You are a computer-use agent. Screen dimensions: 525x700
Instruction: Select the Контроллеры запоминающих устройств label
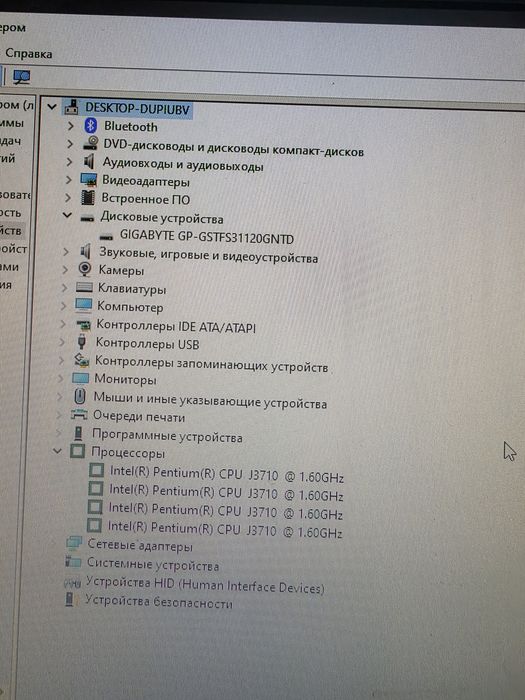(x=212, y=363)
